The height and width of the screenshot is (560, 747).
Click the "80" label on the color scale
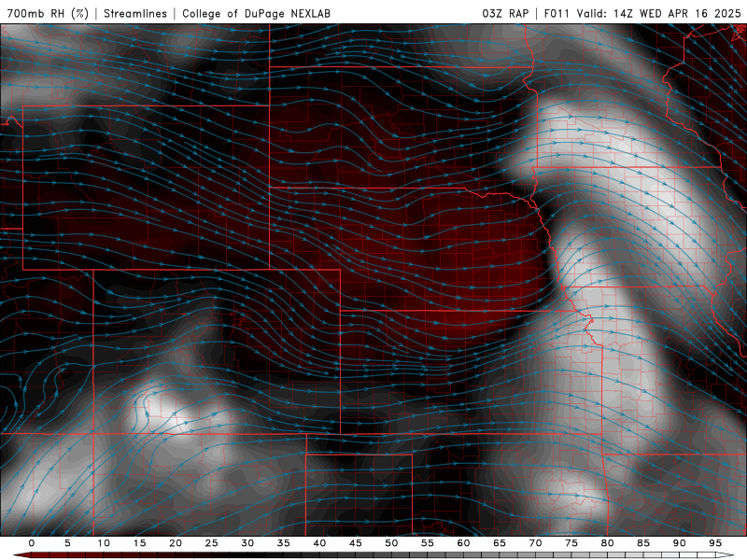pyautogui.click(x=608, y=543)
